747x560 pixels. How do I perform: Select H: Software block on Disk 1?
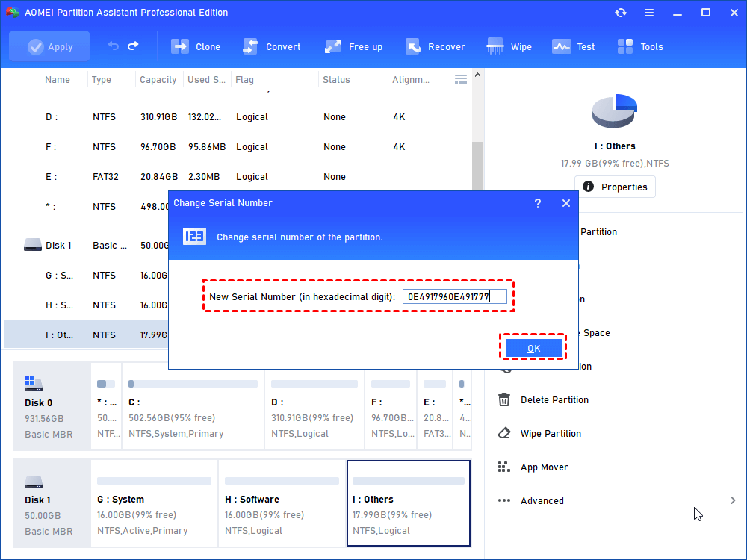282,503
